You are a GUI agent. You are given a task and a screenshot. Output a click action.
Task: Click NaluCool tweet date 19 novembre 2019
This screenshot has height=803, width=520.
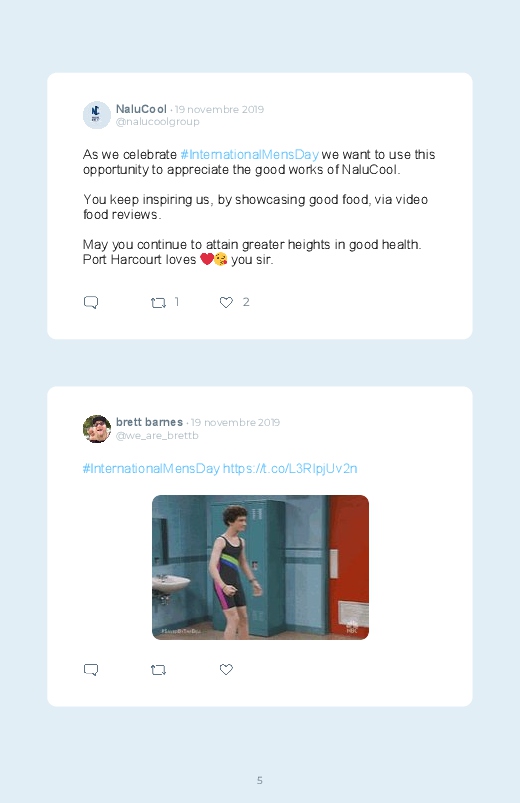pos(219,110)
